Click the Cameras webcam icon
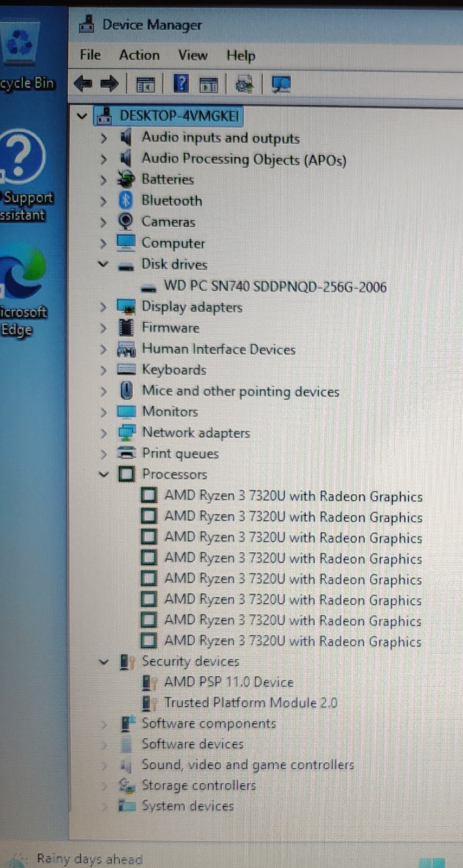The width and height of the screenshot is (463, 868). (126, 221)
